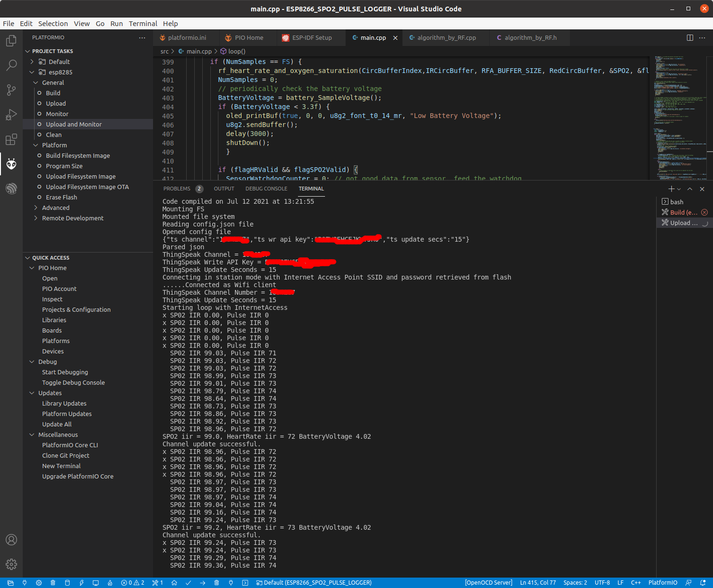This screenshot has height=588, width=713.
Task: Expand the Advanced tasks group
Action: (x=36, y=208)
